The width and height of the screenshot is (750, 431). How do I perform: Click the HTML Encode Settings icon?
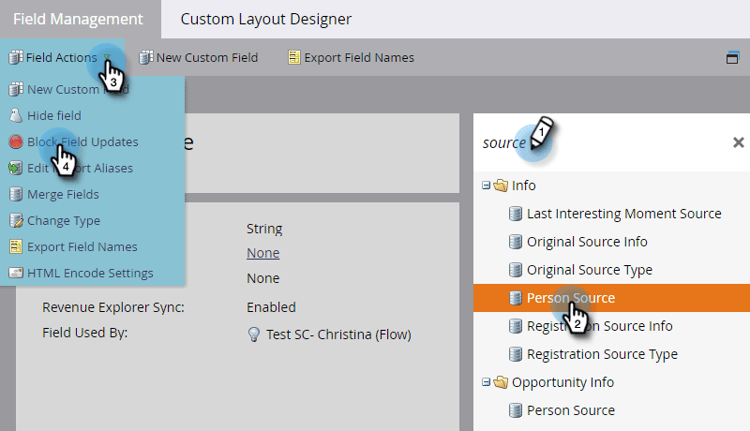[15, 272]
